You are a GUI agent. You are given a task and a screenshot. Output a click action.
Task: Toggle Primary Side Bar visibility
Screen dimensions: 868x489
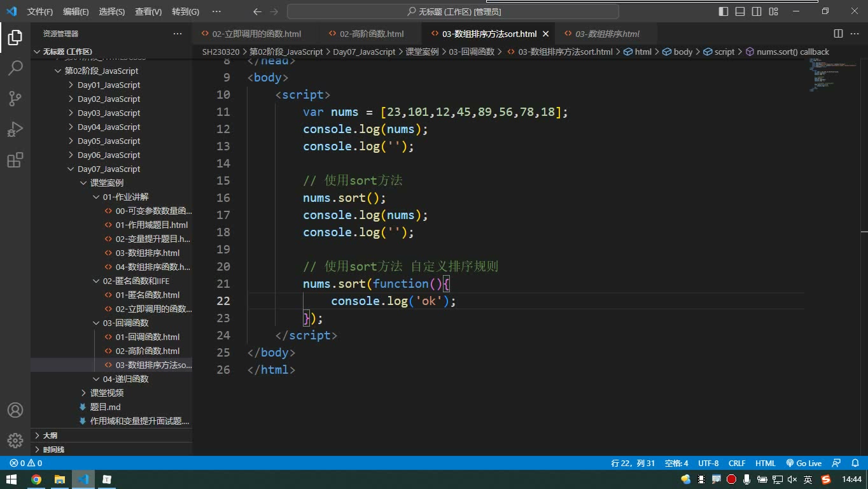[724, 11]
